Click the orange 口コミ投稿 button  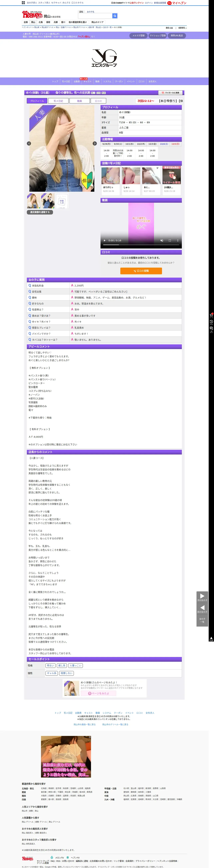[141, 271]
